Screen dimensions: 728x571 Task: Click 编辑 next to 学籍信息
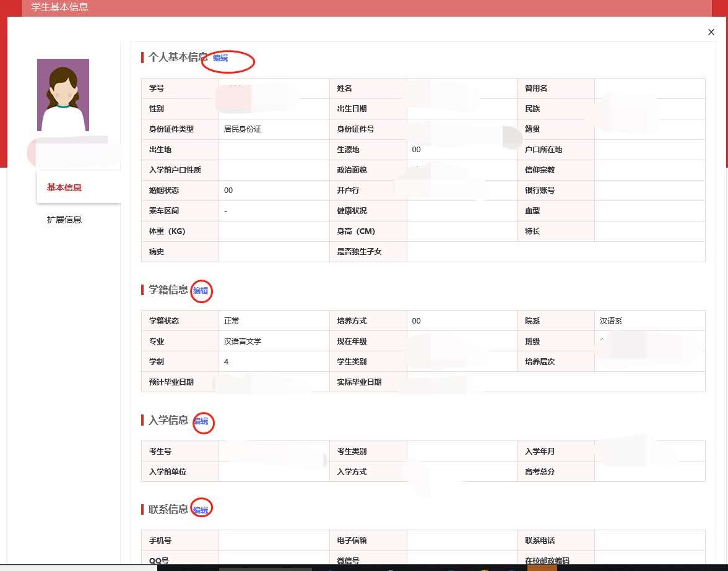[201, 290]
